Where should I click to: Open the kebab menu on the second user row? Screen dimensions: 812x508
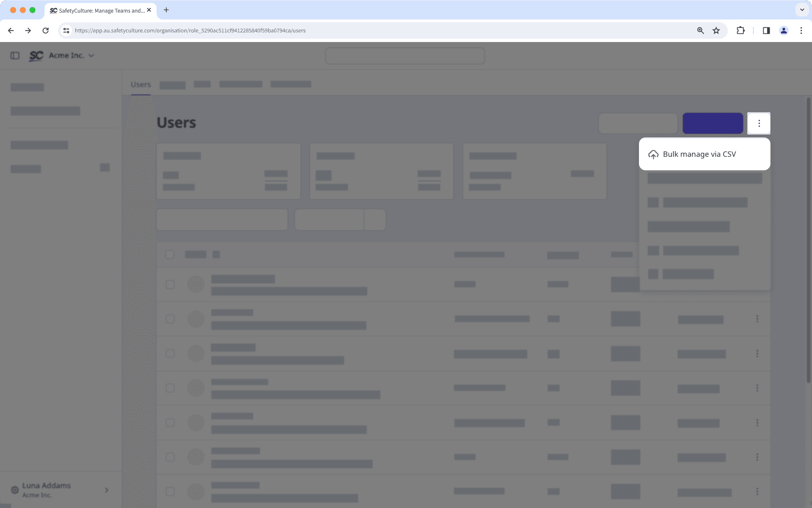coord(757,319)
